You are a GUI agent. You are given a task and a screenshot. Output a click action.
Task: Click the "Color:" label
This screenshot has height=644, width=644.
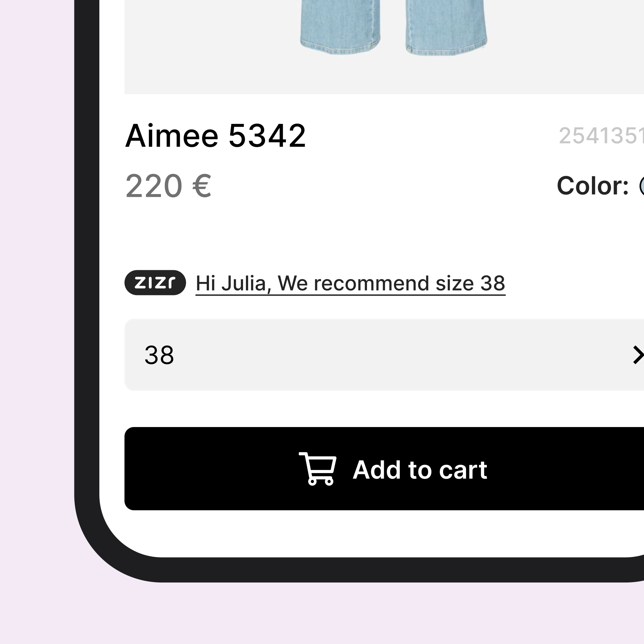592,186
